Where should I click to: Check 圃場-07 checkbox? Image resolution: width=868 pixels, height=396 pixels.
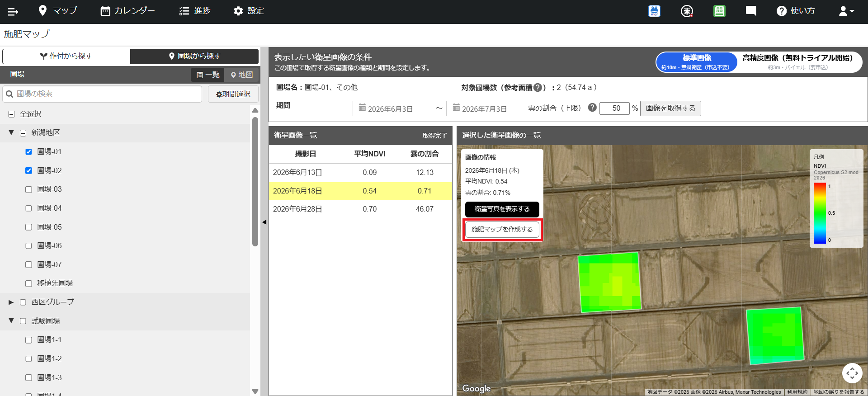(x=28, y=264)
